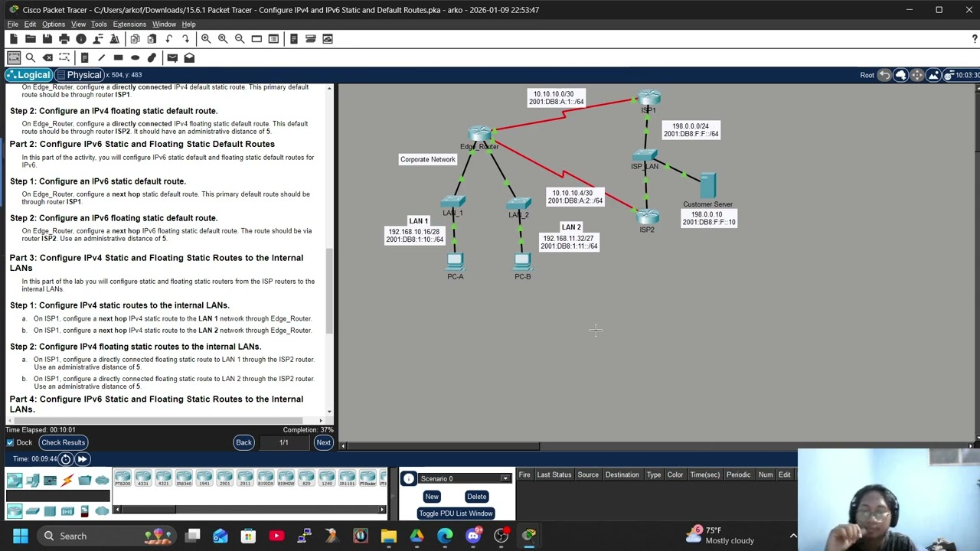Click the instructions panel vertical scrollbar
The height and width of the screenshot is (551, 980).
click(330, 291)
